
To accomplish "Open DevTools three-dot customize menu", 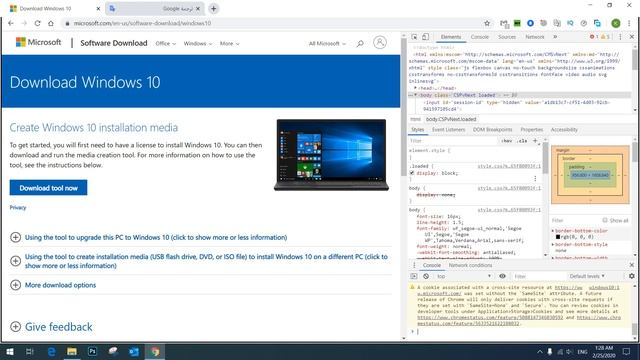I will pos(620,37).
